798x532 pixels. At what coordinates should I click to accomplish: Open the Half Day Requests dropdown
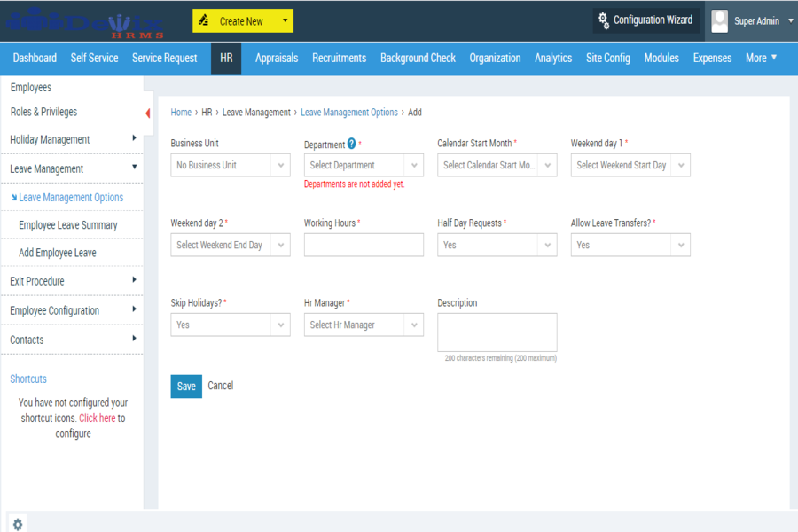click(x=497, y=245)
